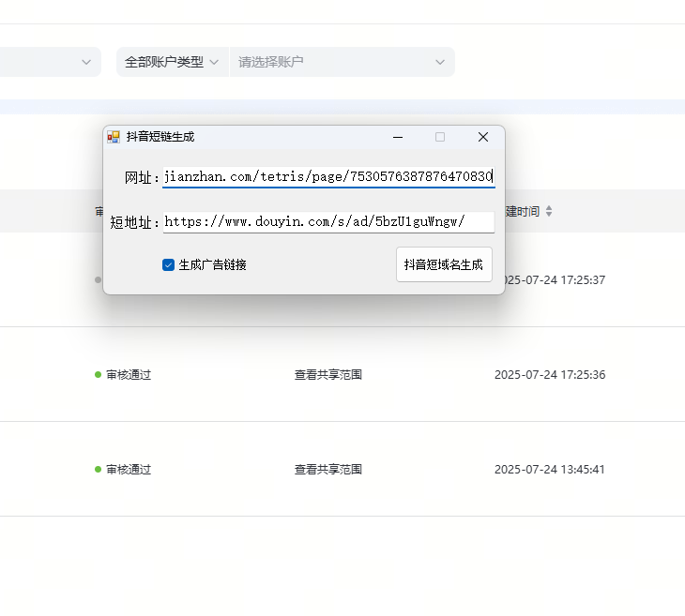Viewport: 685px width, 616px height.
Task: Open the 请选择账户 account selector
Action: (342, 62)
